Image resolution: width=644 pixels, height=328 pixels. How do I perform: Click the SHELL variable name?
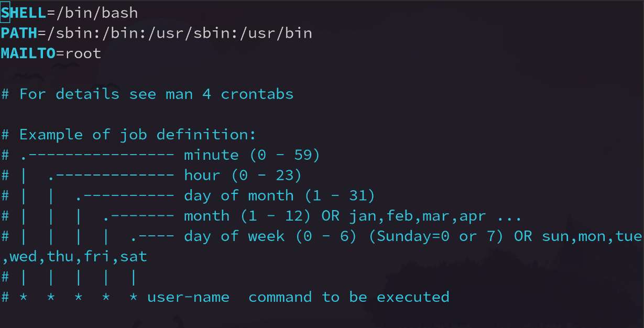coord(24,13)
